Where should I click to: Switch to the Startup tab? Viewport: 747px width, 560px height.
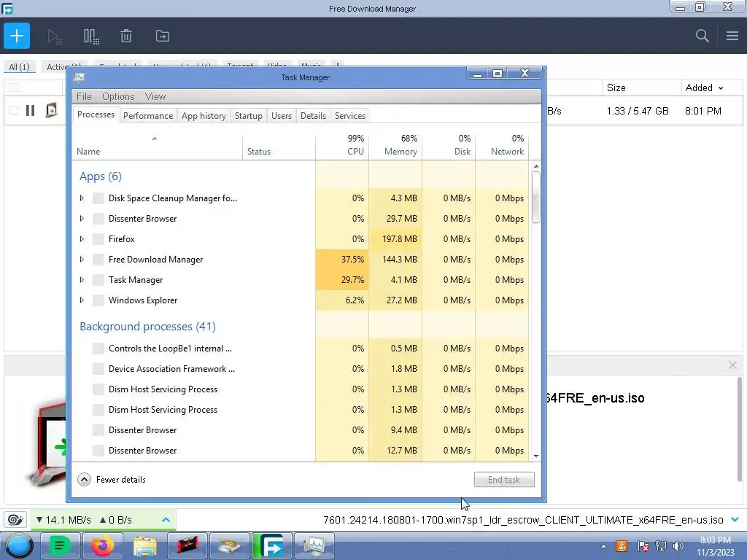click(249, 116)
